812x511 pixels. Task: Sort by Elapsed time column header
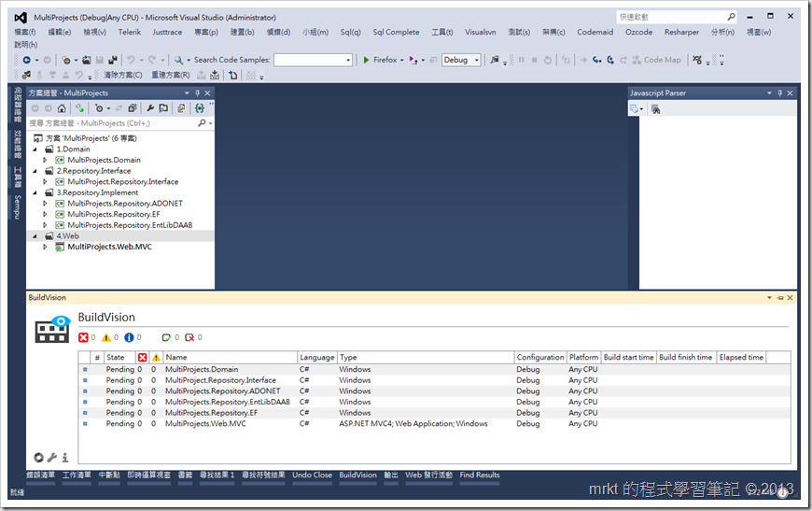pos(741,358)
